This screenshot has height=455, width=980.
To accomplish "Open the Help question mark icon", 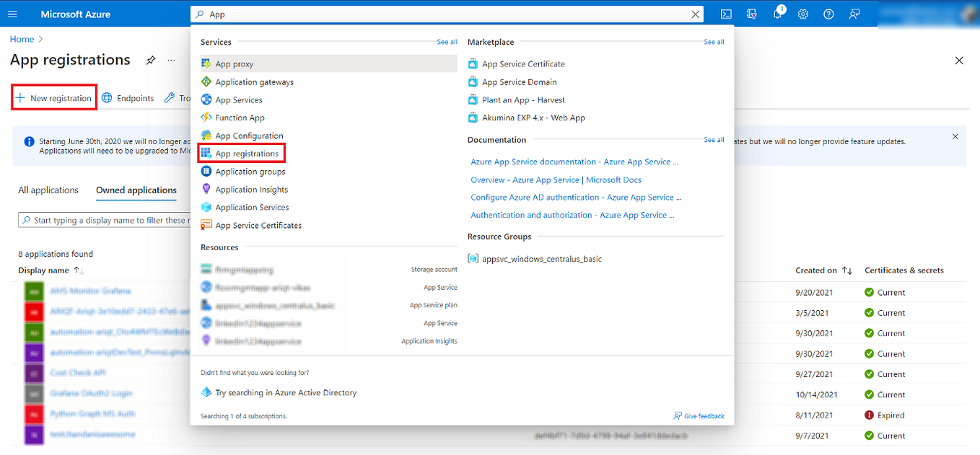I will click(828, 14).
